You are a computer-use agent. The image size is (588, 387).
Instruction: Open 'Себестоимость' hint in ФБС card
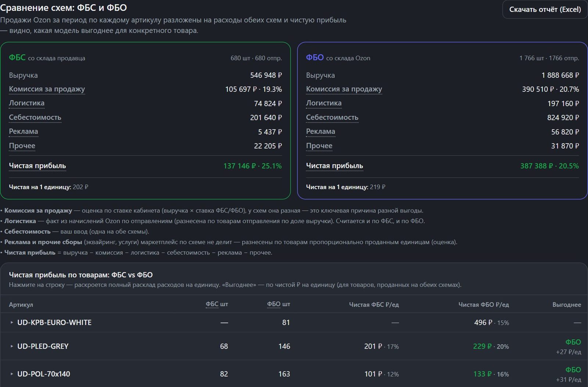click(35, 117)
